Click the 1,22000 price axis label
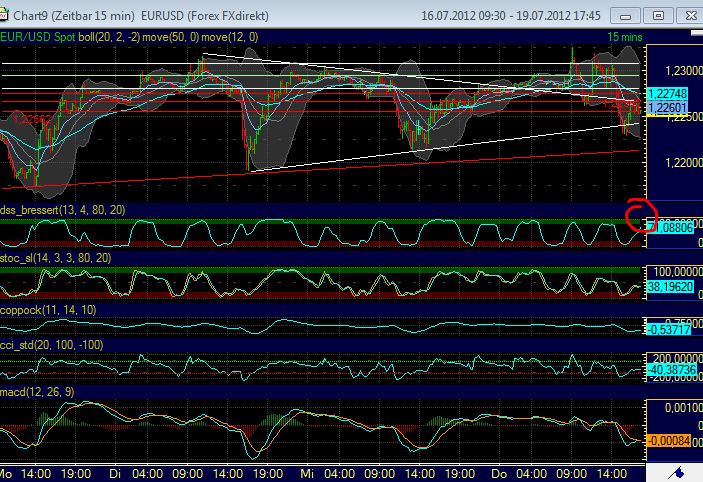The image size is (703, 482). (684, 163)
